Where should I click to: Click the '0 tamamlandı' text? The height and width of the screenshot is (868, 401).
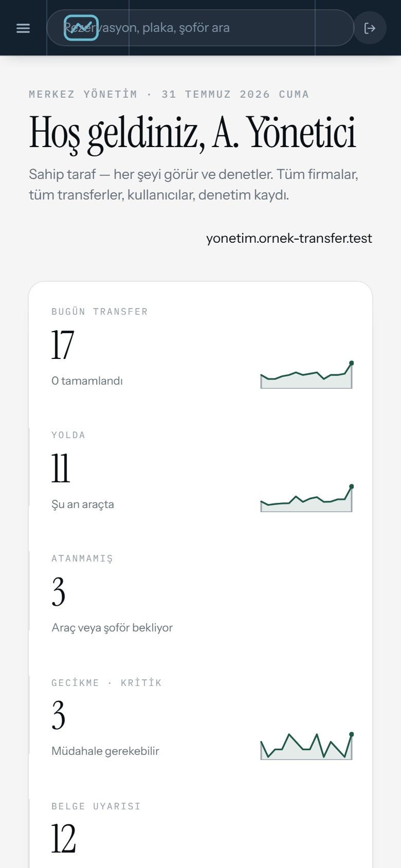[x=87, y=381]
